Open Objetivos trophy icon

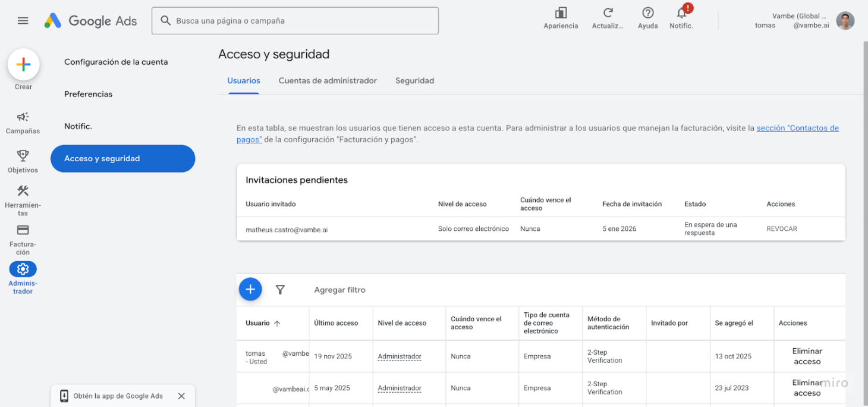coord(23,156)
